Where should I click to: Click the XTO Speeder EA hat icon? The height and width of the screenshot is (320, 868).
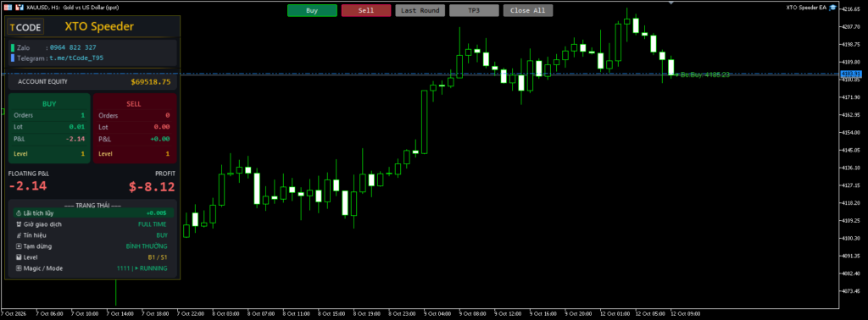coord(832,7)
